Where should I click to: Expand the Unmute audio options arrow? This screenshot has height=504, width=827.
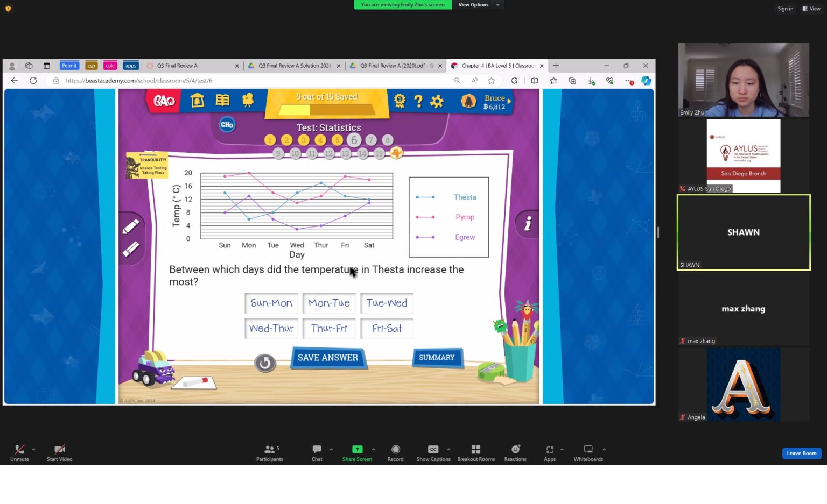pos(33,449)
